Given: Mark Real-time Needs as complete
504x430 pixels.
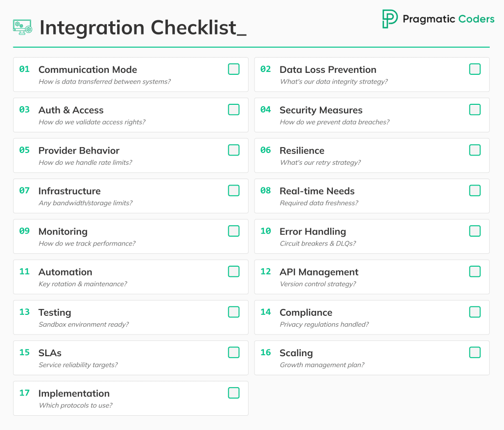Looking at the screenshot, I should [x=475, y=190].
